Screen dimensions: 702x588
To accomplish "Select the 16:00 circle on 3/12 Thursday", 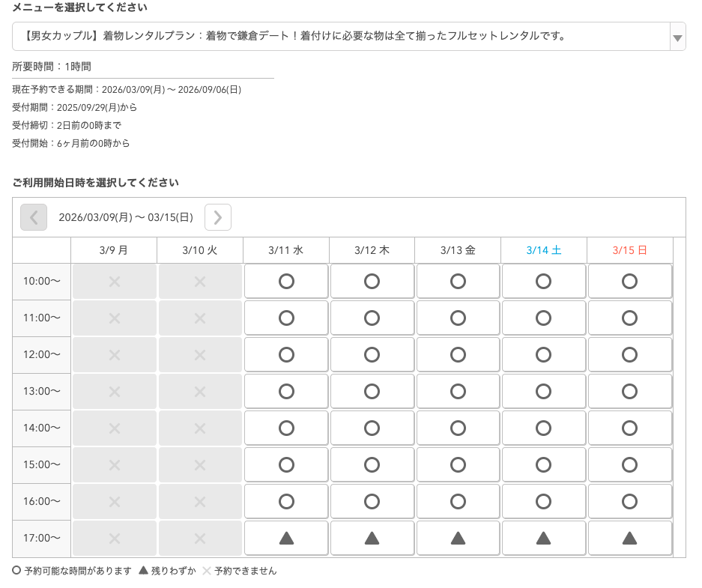I will point(372,501).
